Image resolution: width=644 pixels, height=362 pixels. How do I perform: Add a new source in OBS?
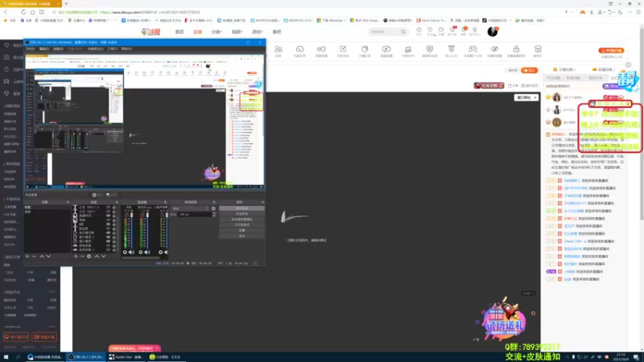click(76, 257)
